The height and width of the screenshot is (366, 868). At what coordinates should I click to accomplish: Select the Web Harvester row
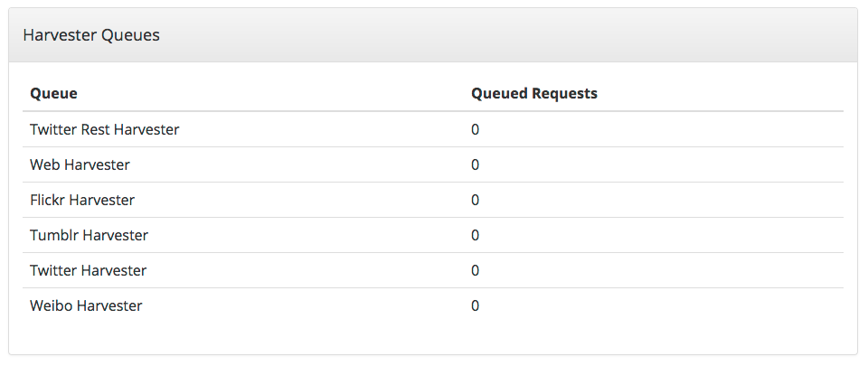pos(433,164)
